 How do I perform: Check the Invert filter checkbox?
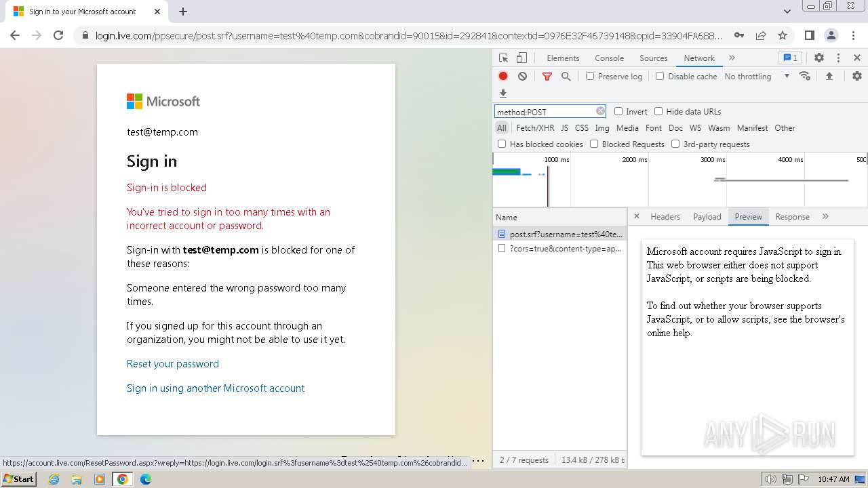tap(618, 111)
